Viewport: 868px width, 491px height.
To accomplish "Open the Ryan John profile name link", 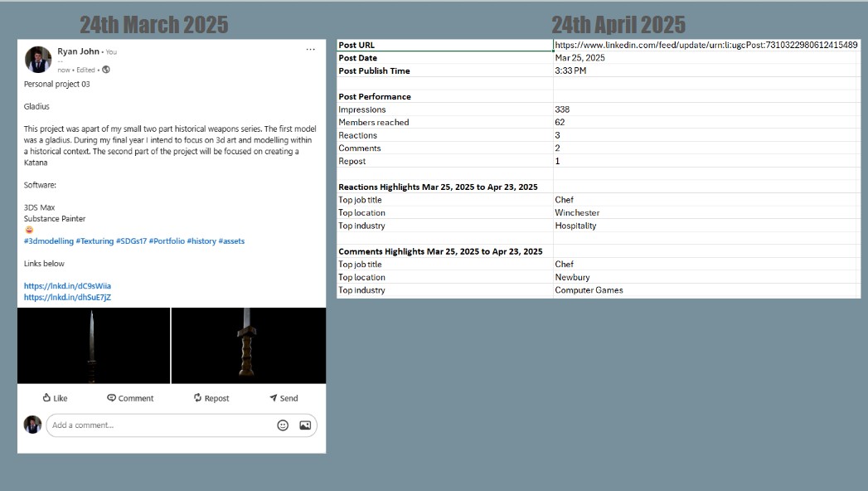I will pyautogui.click(x=78, y=51).
